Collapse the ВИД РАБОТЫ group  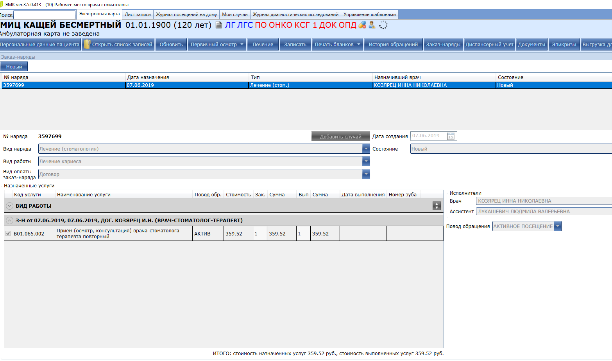(9, 206)
